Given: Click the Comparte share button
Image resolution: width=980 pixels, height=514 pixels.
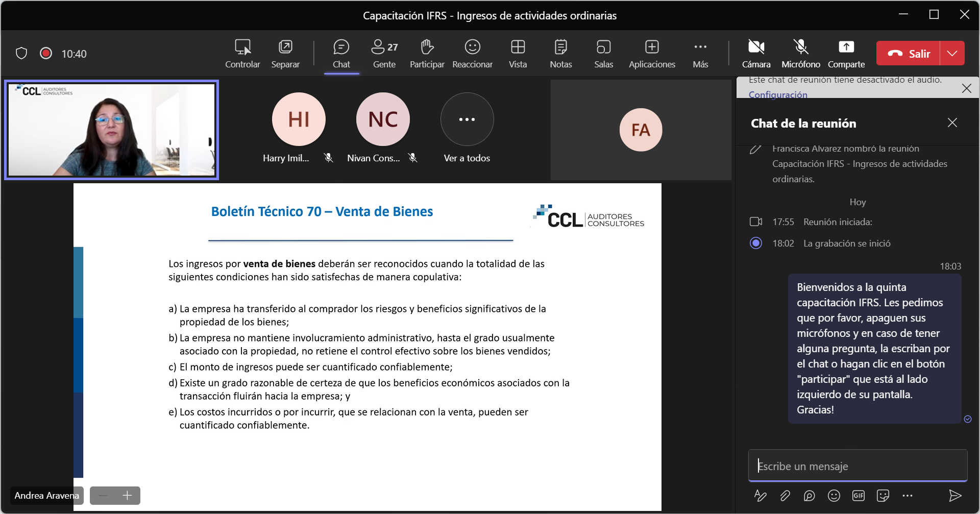Looking at the screenshot, I should pos(846,54).
